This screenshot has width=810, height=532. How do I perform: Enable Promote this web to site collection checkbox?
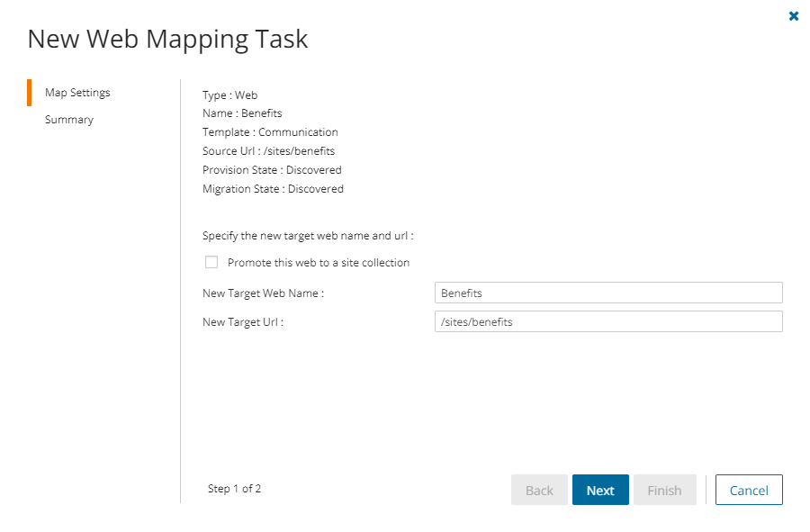tap(211, 263)
